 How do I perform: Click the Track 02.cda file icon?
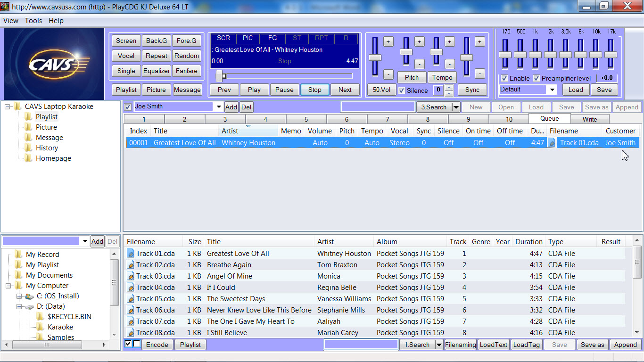coord(131,265)
